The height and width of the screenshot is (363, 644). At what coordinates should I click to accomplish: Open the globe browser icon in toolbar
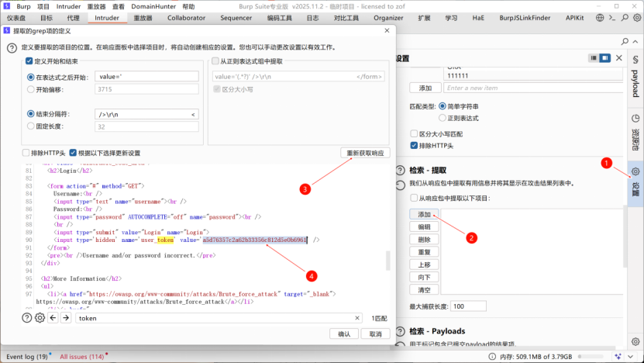[x=600, y=18]
